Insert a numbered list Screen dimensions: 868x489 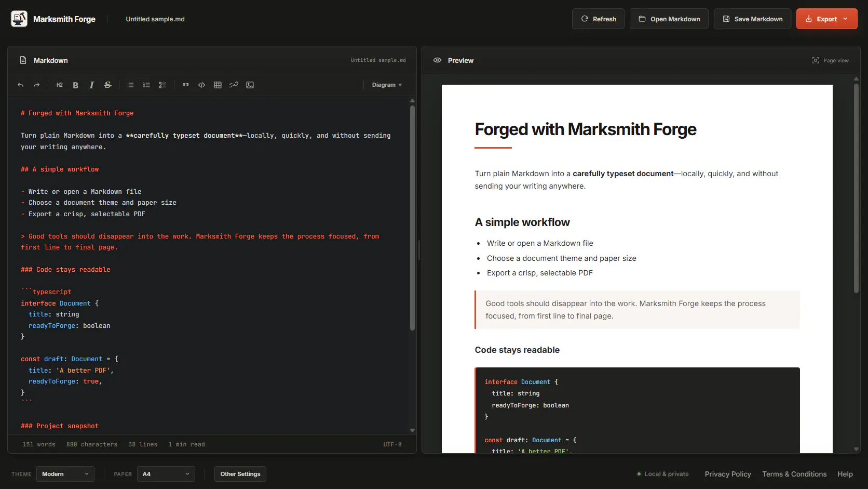click(x=147, y=85)
